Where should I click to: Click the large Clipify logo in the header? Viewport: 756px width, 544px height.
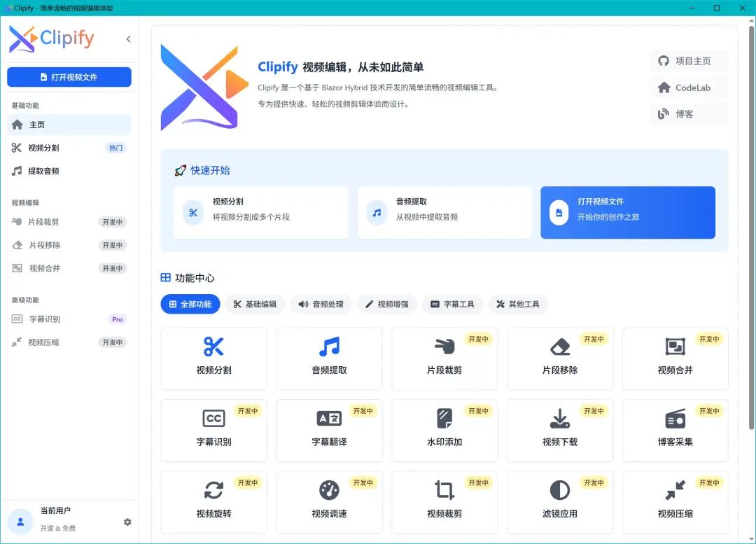204,88
